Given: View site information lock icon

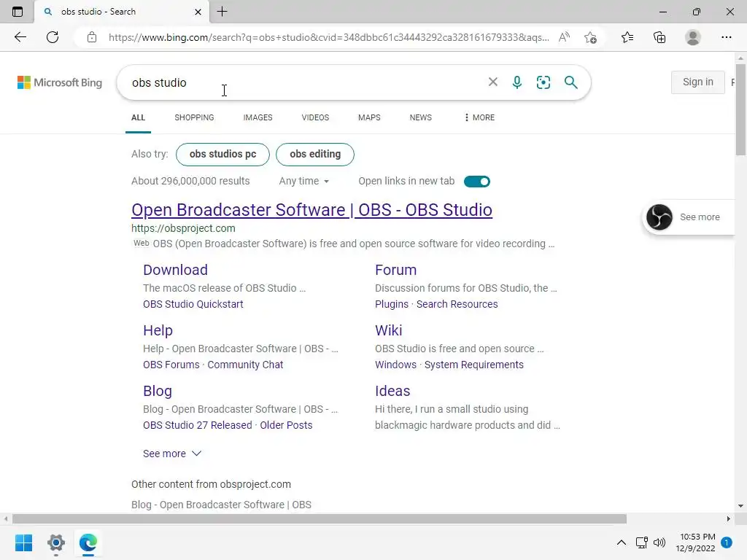Looking at the screenshot, I should [x=92, y=37].
